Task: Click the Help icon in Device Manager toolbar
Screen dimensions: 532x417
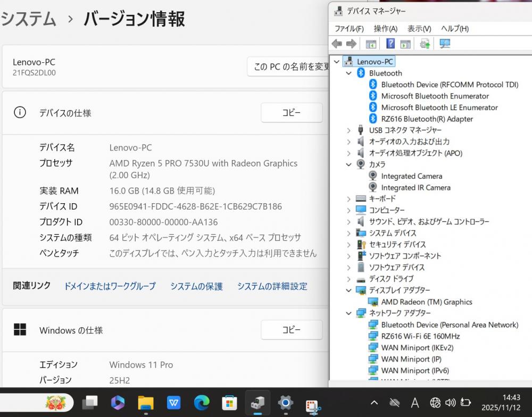Action: (390, 44)
